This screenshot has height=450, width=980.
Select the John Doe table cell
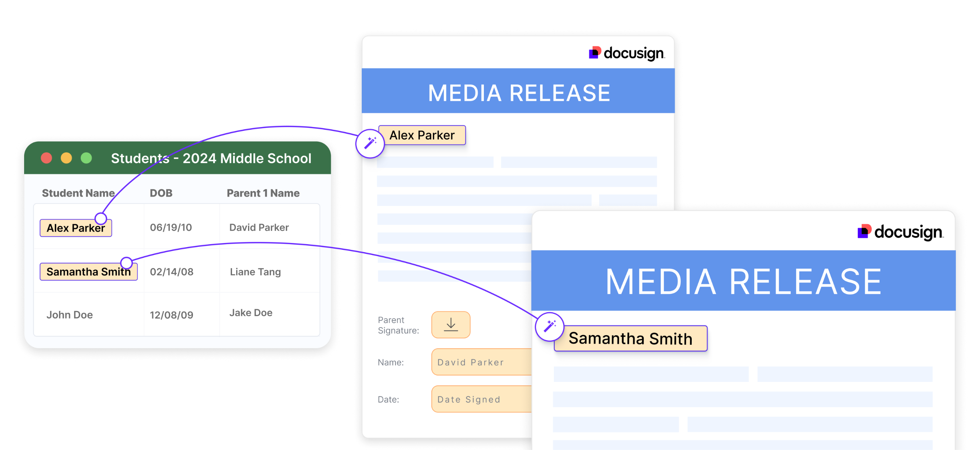[70, 315]
